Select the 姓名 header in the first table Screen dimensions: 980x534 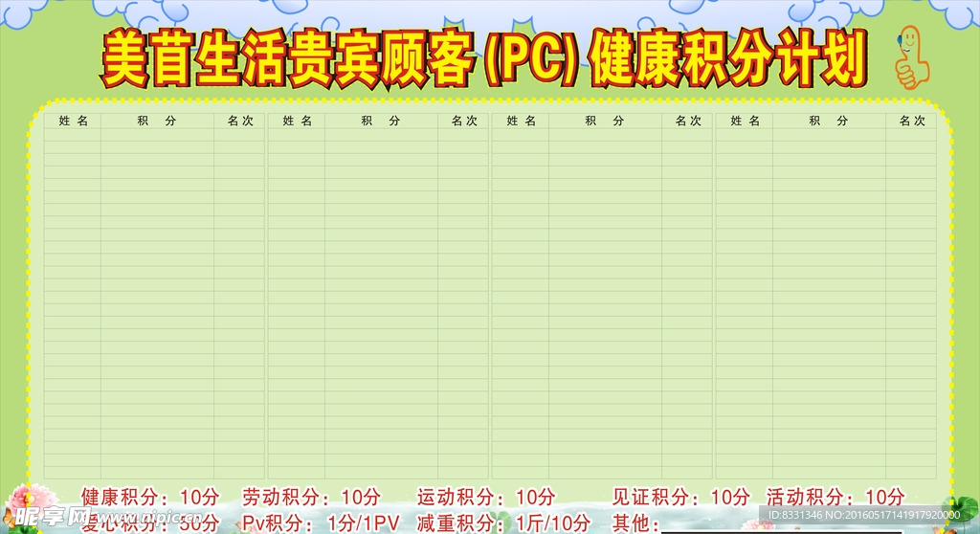tap(73, 121)
